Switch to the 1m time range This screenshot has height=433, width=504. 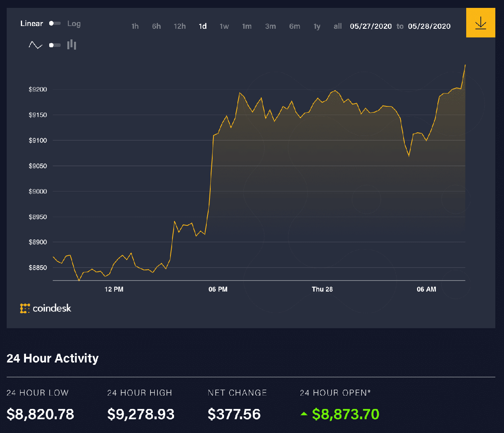(247, 26)
